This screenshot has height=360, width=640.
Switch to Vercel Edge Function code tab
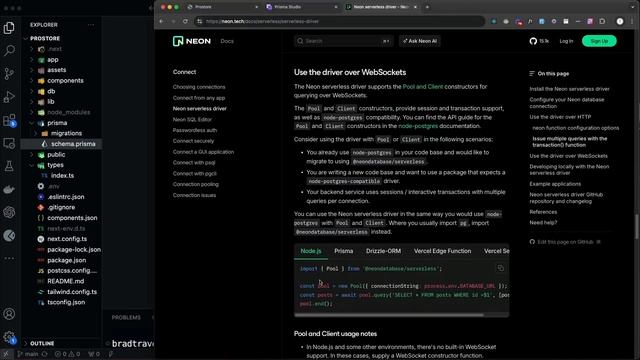442,251
